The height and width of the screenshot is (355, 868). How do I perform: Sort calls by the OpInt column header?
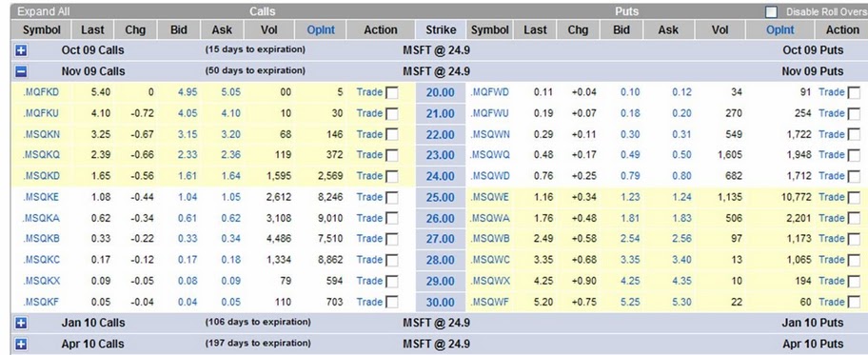[x=321, y=30]
